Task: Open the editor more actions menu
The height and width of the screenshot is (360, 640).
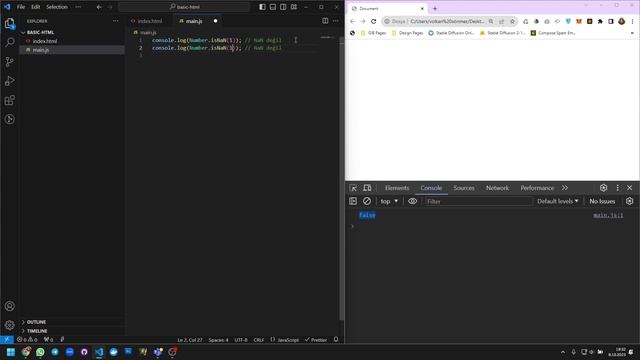Action: coord(336,21)
